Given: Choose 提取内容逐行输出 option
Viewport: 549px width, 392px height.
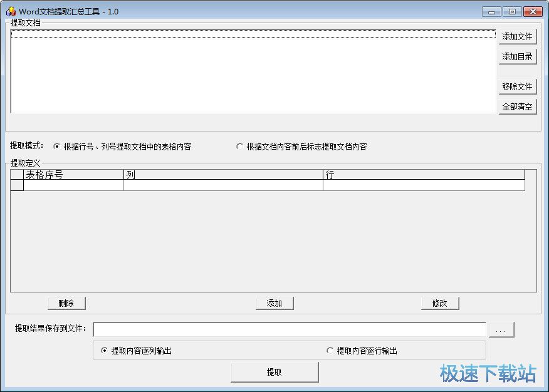Looking at the screenshot, I should [330, 351].
